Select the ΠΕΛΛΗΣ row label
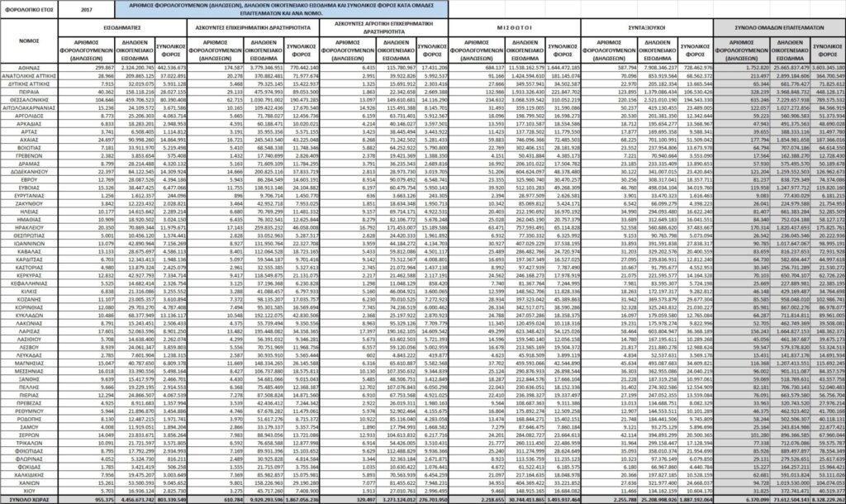Viewport: 846px width, 504px height. coord(29,387)
